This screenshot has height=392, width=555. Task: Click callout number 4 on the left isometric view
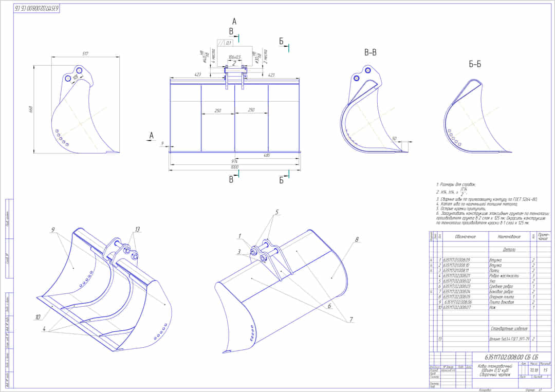(44, 329)
